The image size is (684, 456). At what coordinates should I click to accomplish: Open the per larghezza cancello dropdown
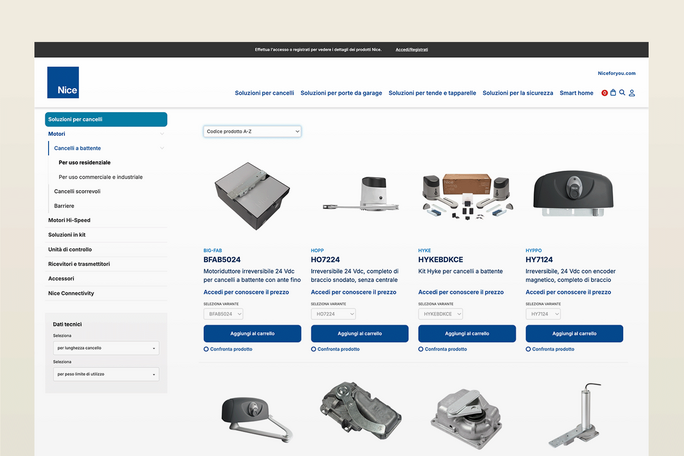(105, 348)
